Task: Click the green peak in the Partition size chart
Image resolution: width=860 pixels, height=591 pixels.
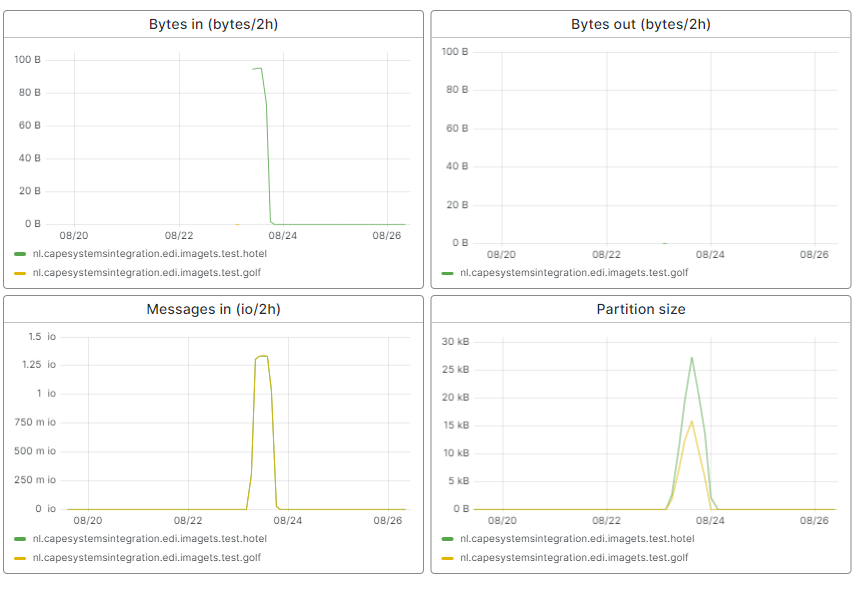Action: pyautogui.click(x=691, y=357)
